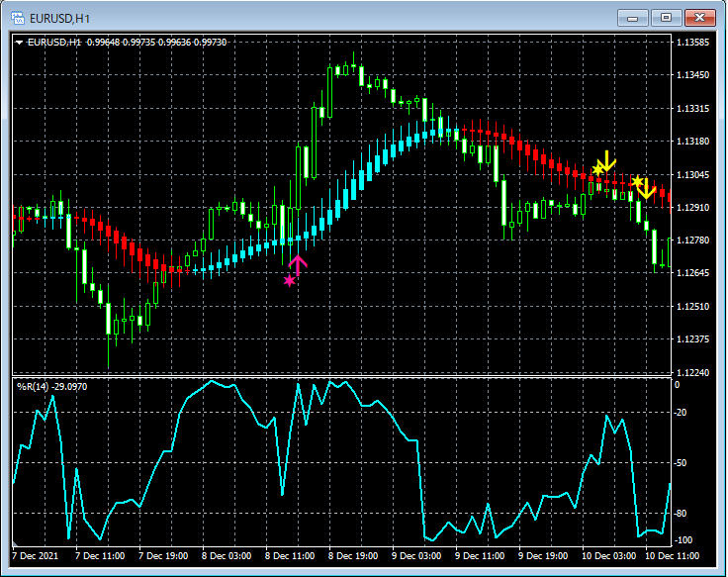
Task: Click the EURUSD,H1 window title text
Action: pyautogui.click(x=59, y=19)
